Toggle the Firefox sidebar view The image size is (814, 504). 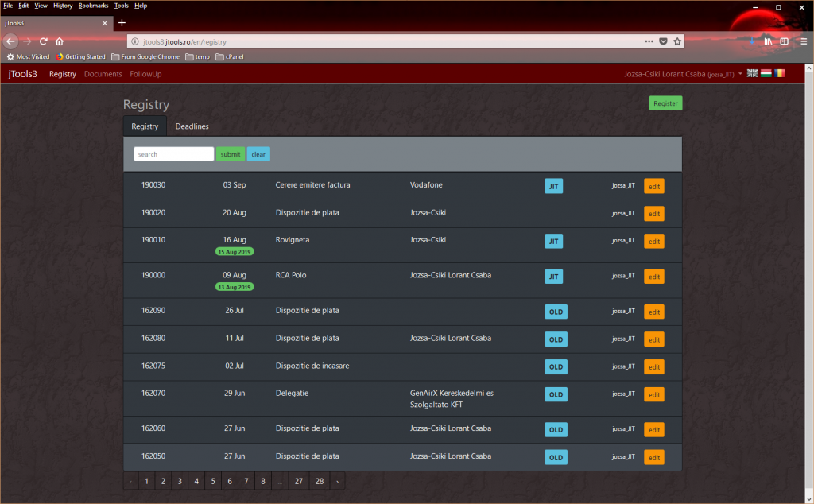tap(785, 41)
